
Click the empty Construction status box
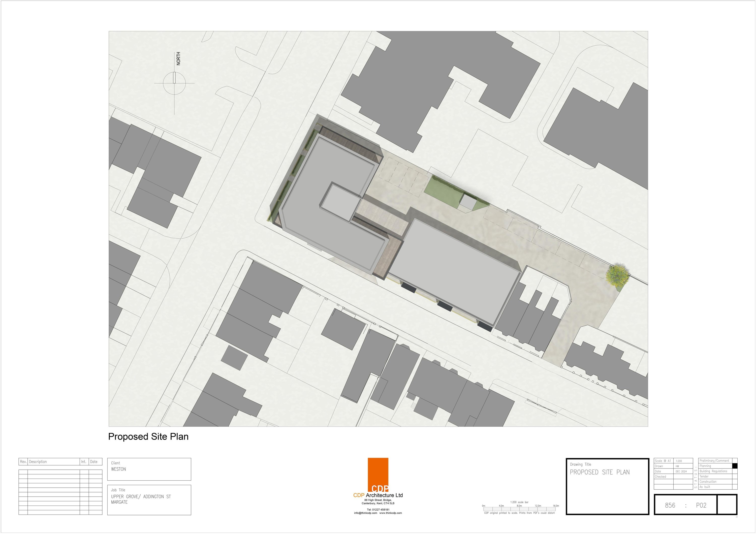(735, 482)
